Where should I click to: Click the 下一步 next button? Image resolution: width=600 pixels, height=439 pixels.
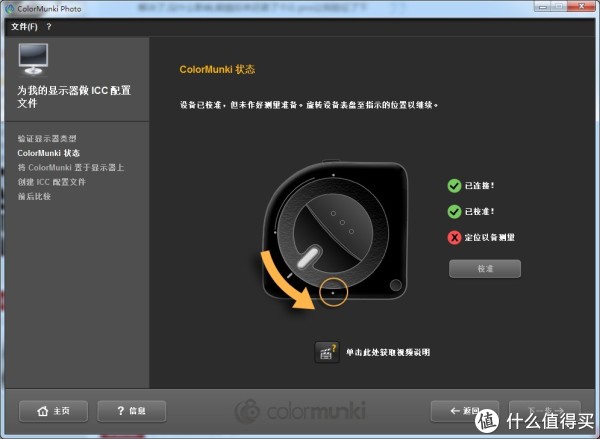(545, 411)
